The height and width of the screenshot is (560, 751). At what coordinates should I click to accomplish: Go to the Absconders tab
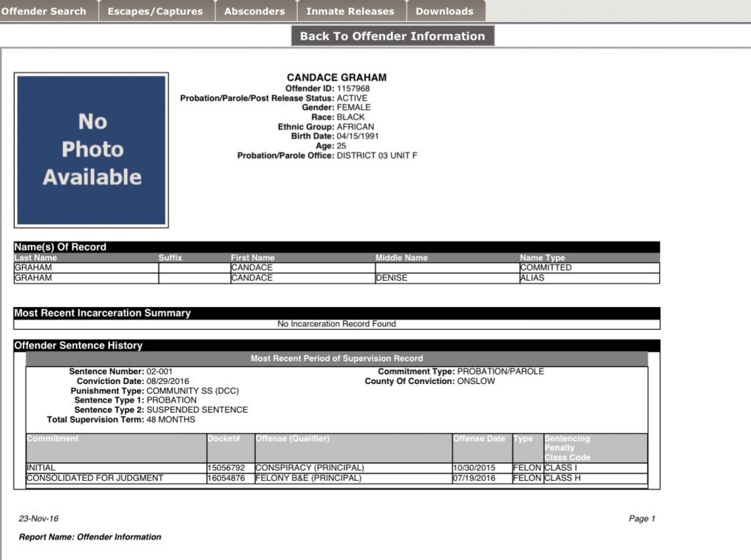(x=254, y=11)
